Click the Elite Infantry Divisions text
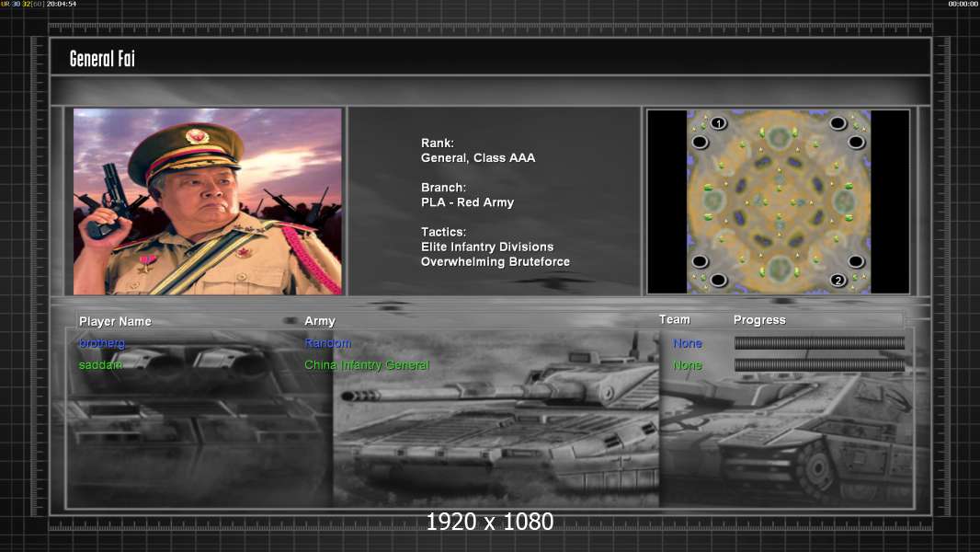The height and width of the screenshot is (552, 980). 487,247
